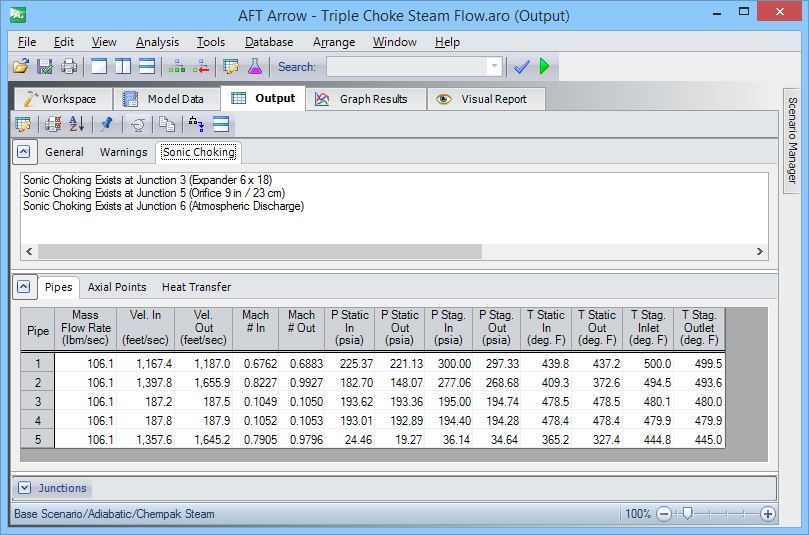The image size is (809, 535).
Task: Show the side-by-side two-pane layout
Action: tap(123, 67)
